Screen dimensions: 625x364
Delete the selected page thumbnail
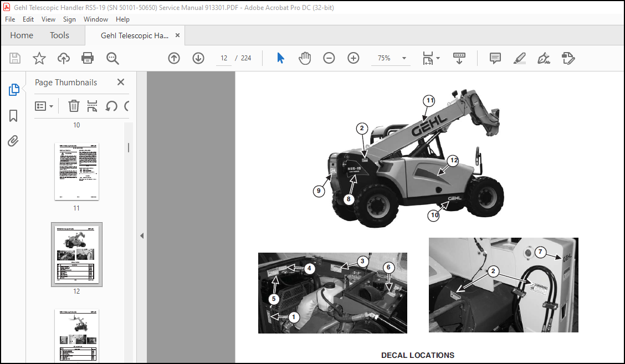point(74,106)
